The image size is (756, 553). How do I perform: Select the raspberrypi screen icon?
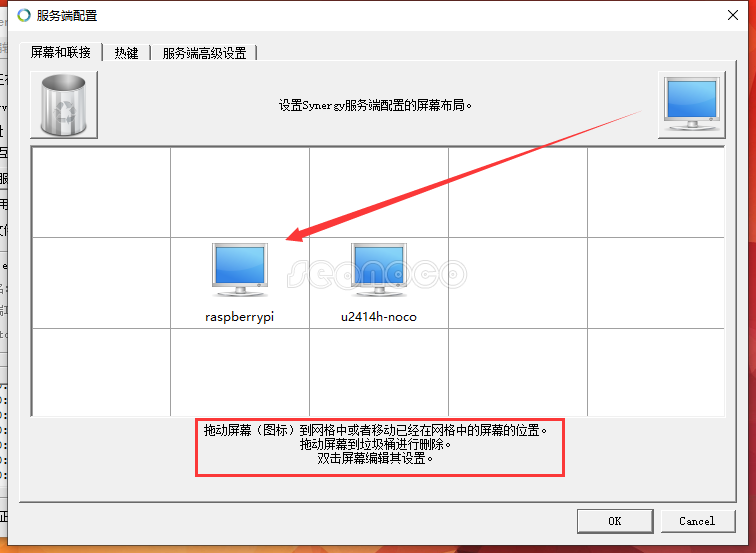coord(239,270)
